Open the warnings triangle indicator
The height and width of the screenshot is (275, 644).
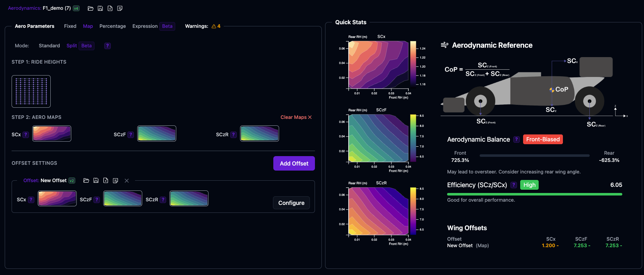(x=214, y=26)
